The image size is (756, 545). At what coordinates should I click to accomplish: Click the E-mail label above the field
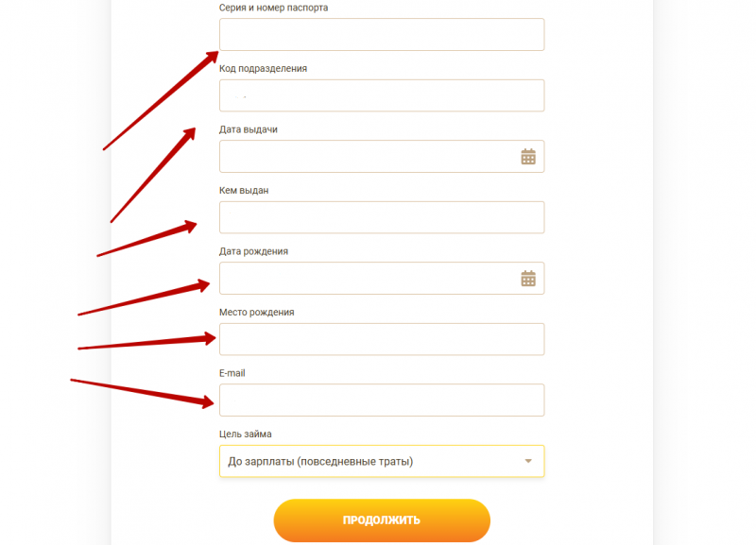coord(232,373)
